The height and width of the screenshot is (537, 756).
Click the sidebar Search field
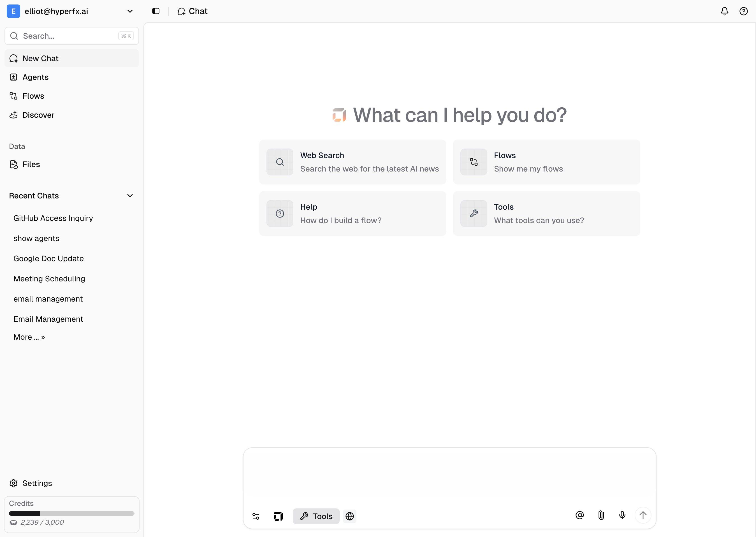click(x=69, y=36)
